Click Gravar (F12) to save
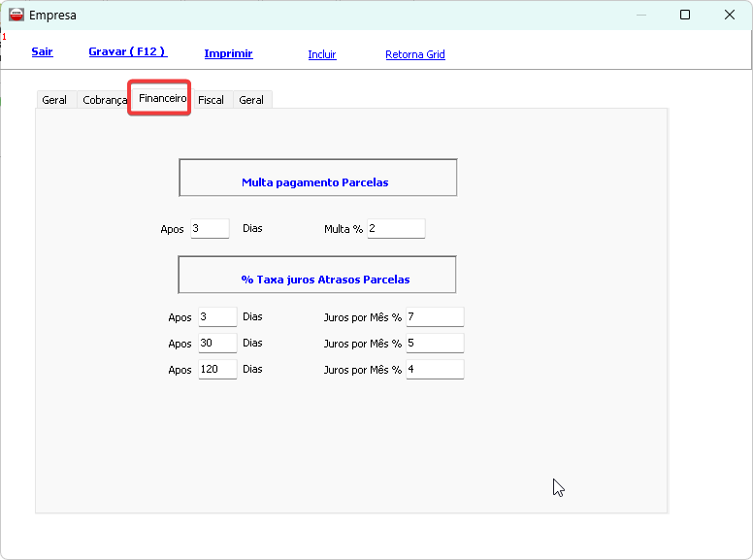The height and width of the screenshot is (560, 753). [127, 51]
